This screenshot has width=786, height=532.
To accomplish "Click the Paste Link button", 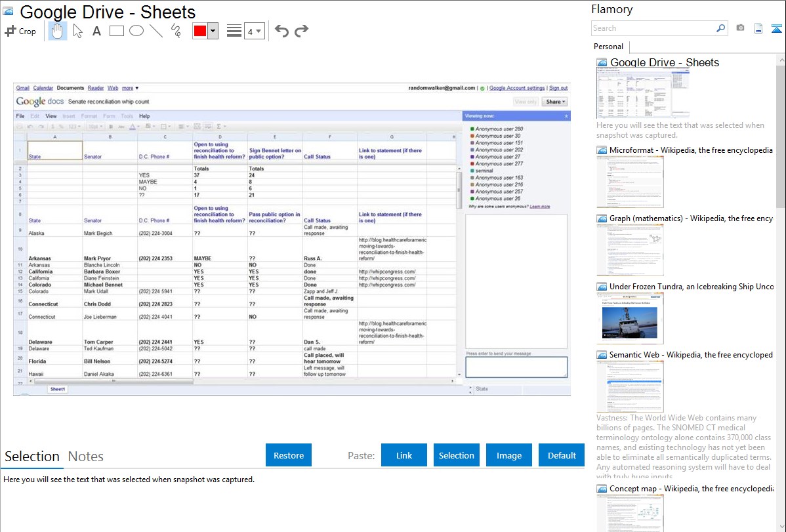I will pyautogui.click(x=404, y=455).
